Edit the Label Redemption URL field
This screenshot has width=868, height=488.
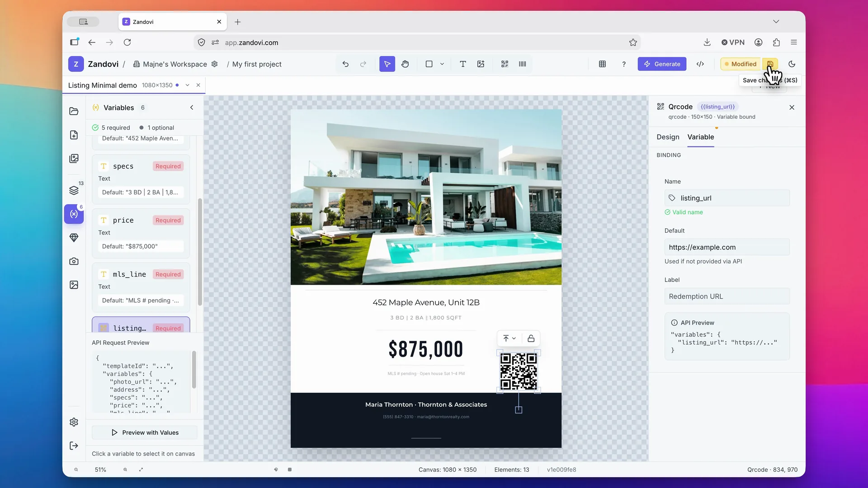point(727,296)
